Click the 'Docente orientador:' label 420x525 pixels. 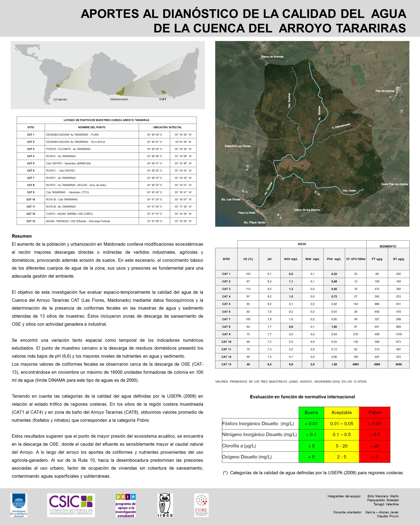tap(348, 512)
